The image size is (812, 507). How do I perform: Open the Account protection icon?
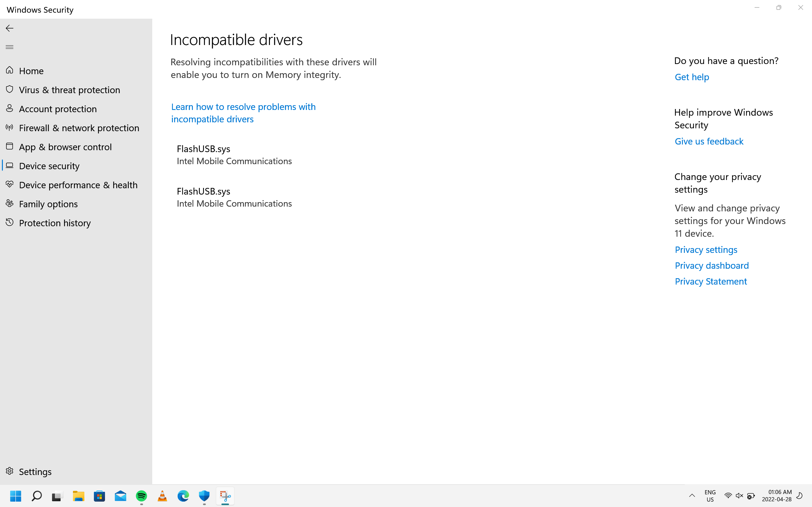[x=9, y=109]
